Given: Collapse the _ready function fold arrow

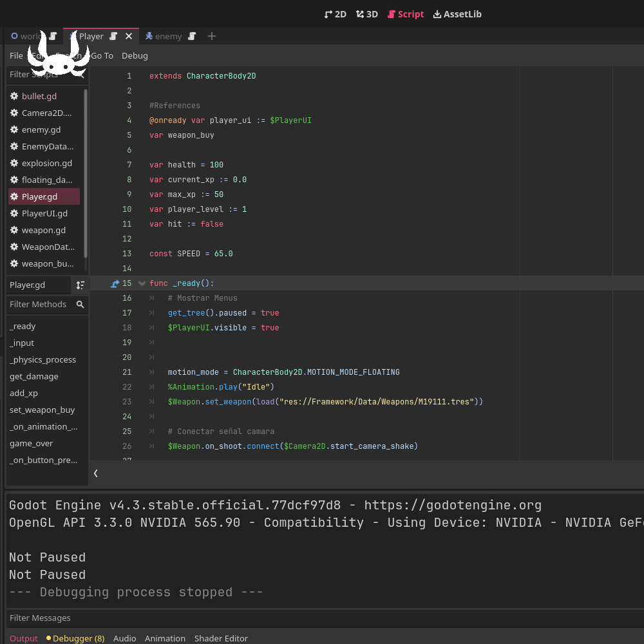Looking at the screenshot, I should coord(142,283).
